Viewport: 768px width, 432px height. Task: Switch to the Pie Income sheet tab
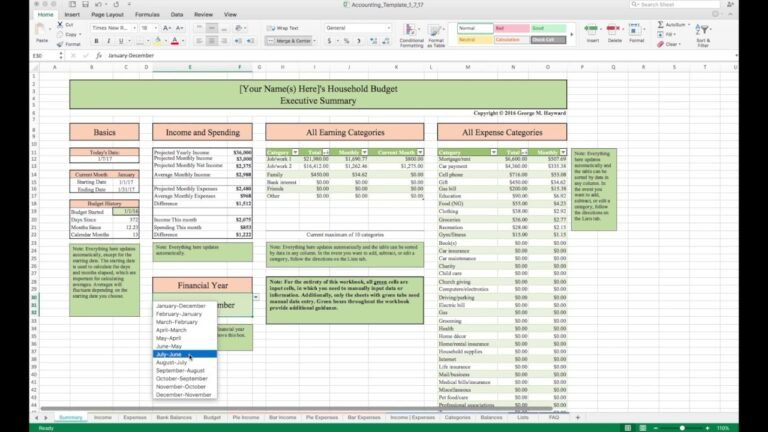246,418
